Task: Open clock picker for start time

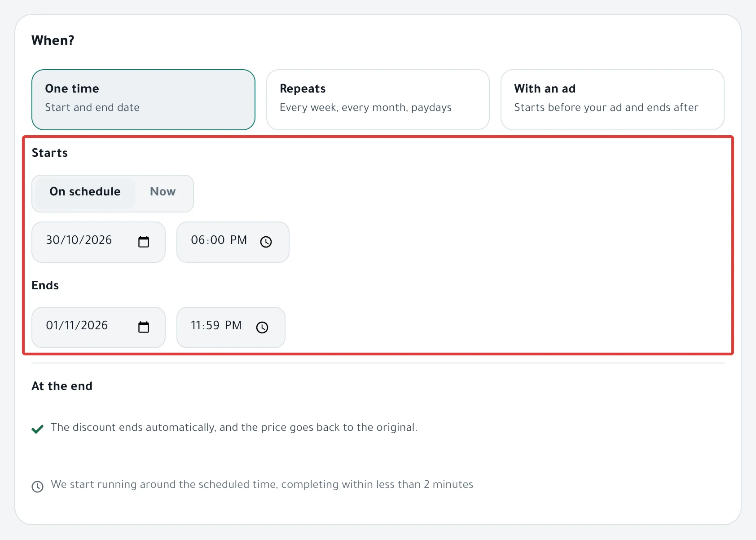Action: pos(266,242)
